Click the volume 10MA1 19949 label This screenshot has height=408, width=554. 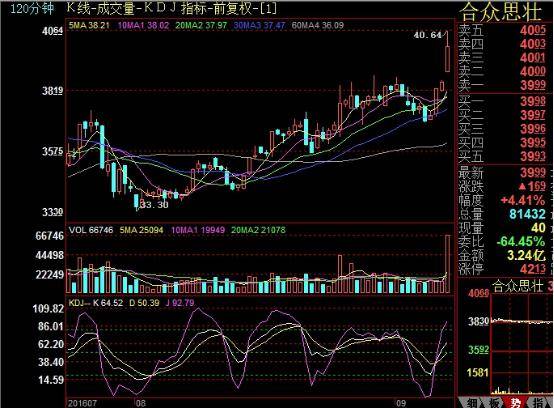click(x=198, y=230)
